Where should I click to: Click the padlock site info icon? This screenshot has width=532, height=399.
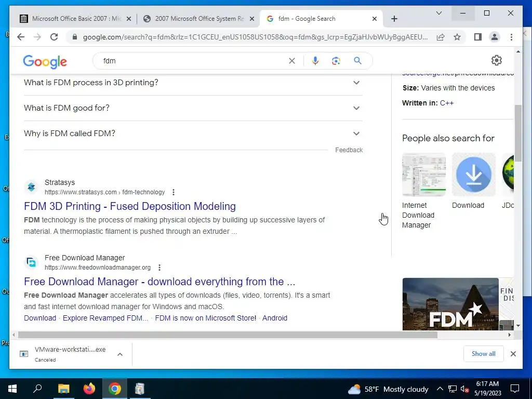(75, 37)
